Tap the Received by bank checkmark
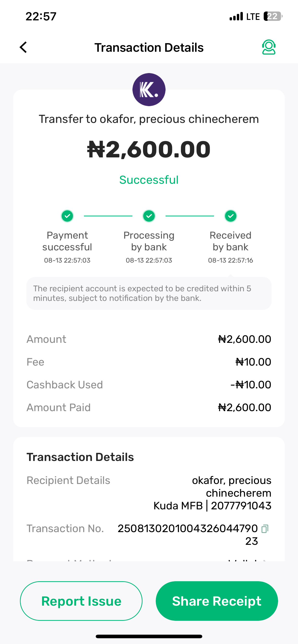 point(230,216)
